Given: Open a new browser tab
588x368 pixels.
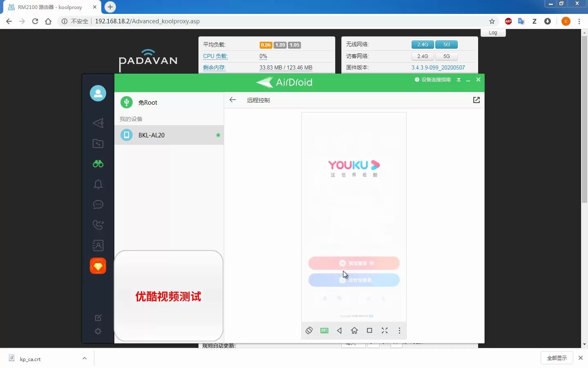Looking at the screenshot, I should pos(110,7).
